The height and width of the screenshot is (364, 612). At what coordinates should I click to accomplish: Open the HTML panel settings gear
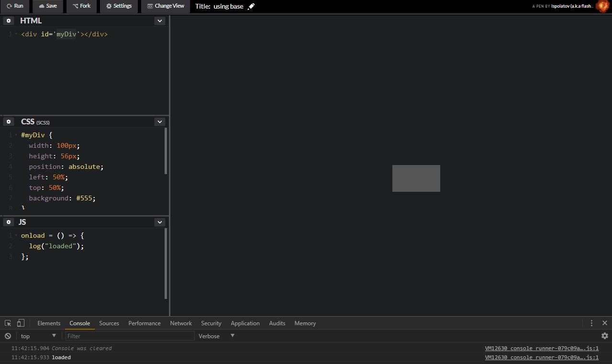point(9,21)
